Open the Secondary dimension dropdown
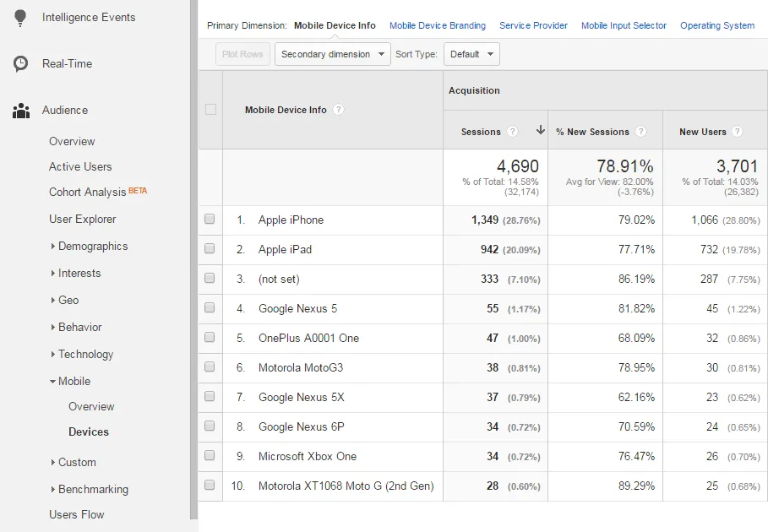Image resolution: width=768 pixels, height=532 pixels. click(x=332, y=54)
